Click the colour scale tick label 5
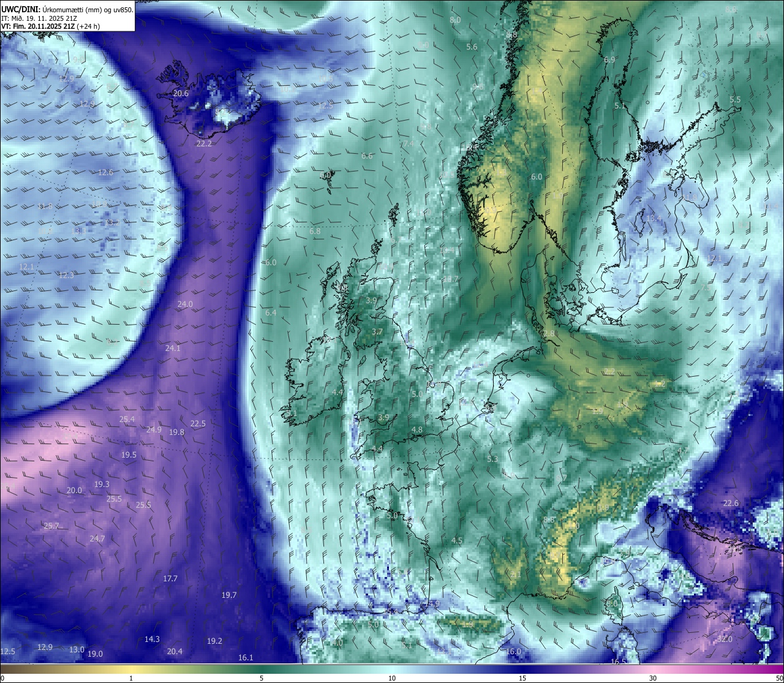784x683 pixels. point(262,678)
